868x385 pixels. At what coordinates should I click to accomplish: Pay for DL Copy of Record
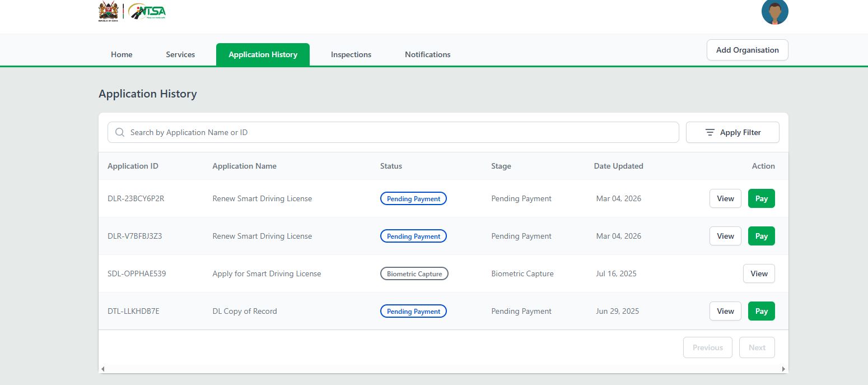coord(761,311)
